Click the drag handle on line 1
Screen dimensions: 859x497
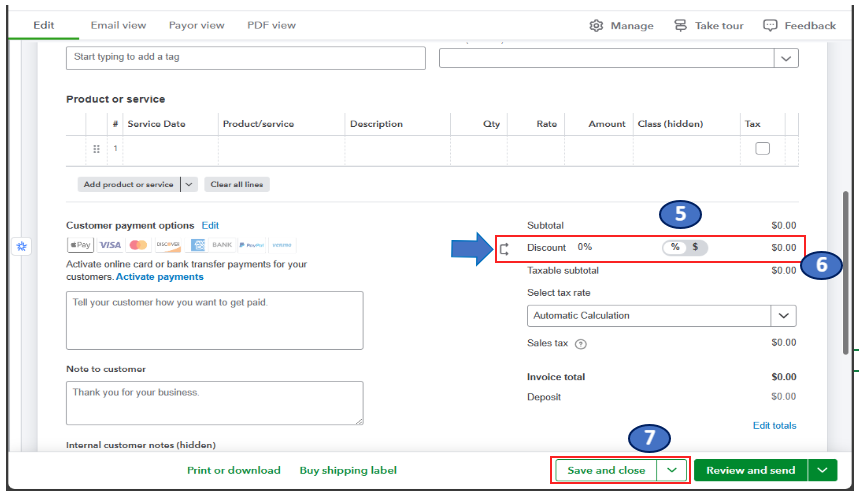(x=96, y=148)
